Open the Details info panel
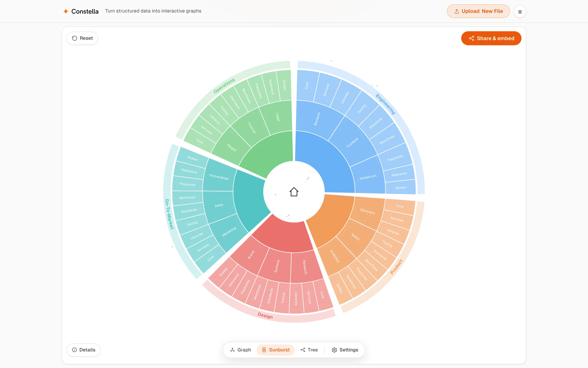 (84, 350)
